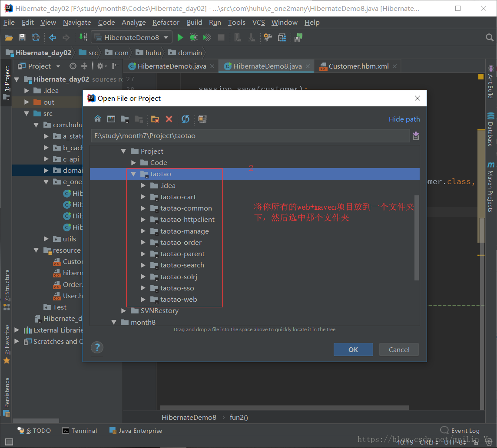Open the Database side panel
The height and width of the screenshot is (448, 497).
coord(490,129)
